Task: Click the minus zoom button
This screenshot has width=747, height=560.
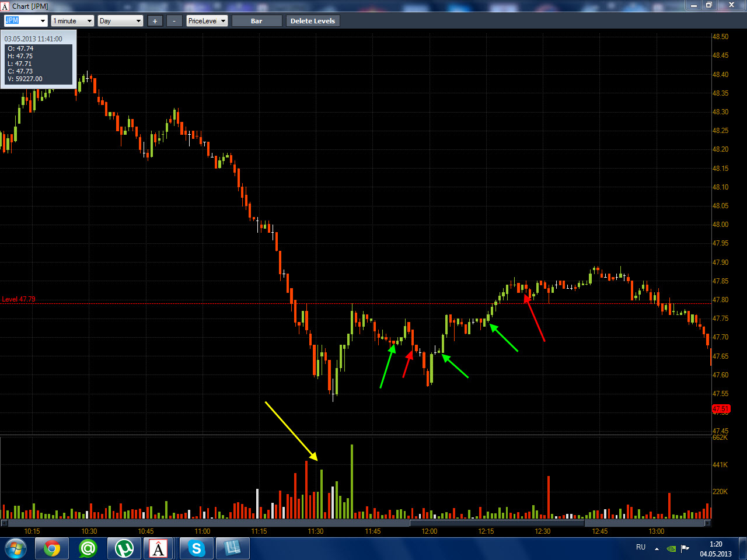Action: coord(174,21)
